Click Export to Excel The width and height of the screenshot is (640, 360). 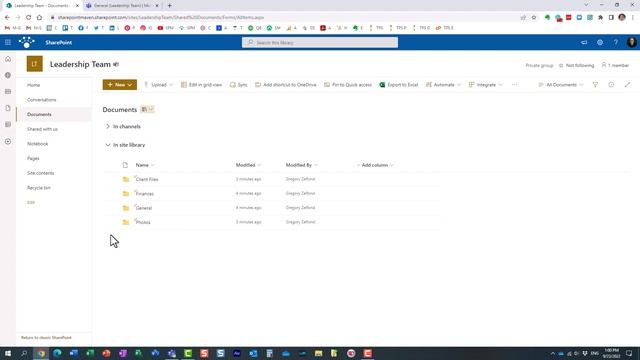[398, 85]
